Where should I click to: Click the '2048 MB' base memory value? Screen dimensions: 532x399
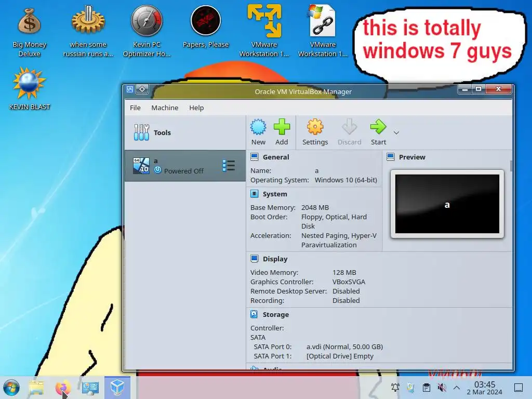tap(315, 207)
